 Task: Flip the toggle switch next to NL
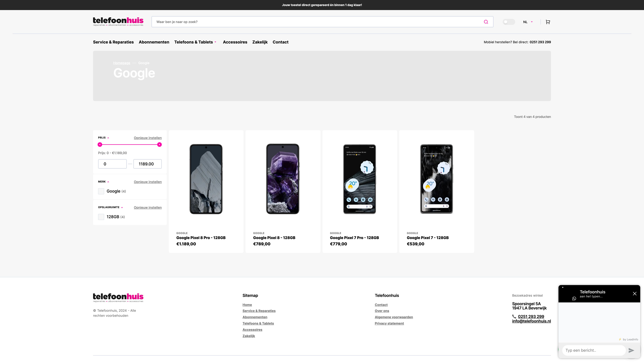[x=509, y=22]
